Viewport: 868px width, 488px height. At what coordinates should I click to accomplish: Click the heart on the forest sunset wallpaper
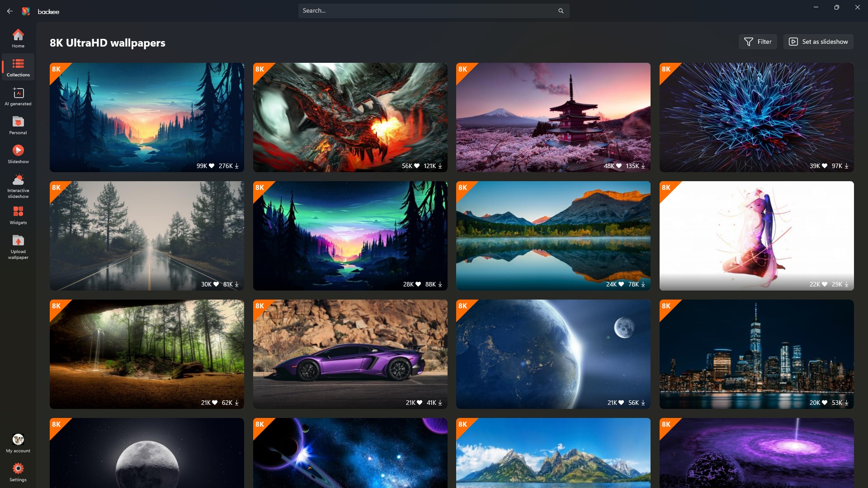coord(211,166)
